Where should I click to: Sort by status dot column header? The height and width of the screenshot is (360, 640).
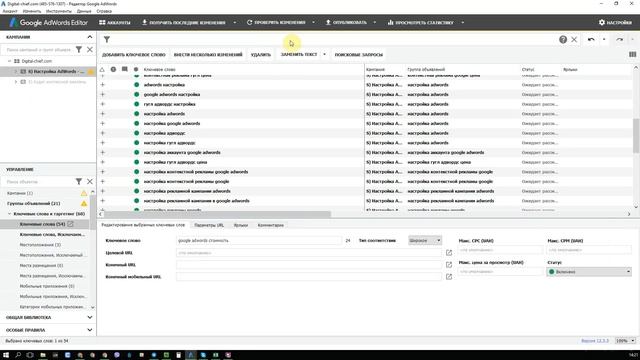pyautogui.click(x=136, y=69)
